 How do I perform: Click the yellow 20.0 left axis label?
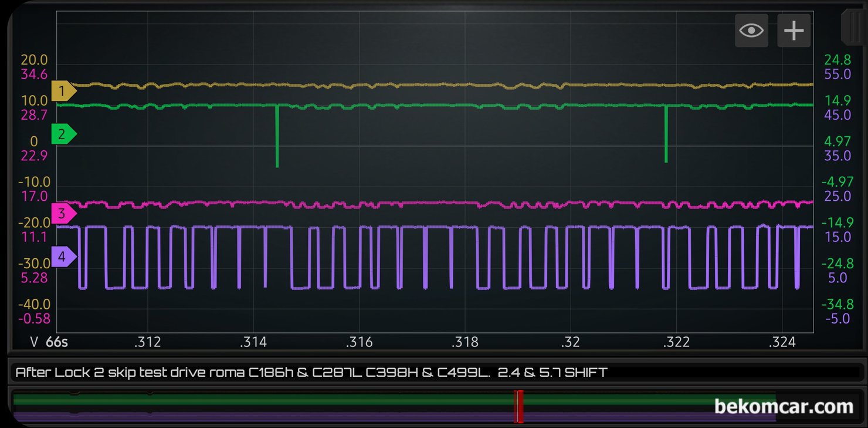coord(34,60)
